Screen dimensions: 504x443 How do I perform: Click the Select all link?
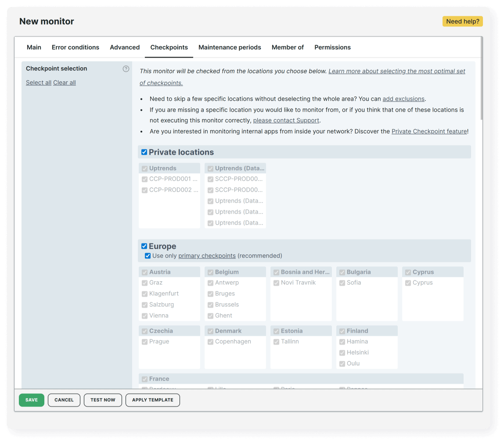39,83
